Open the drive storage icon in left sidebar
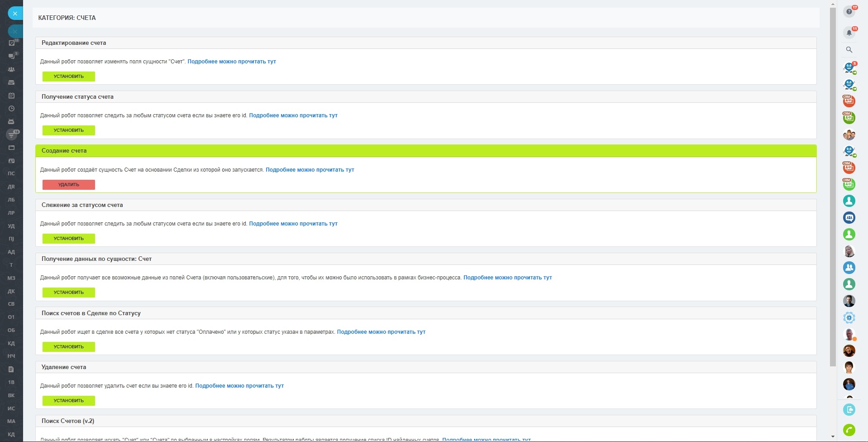868x442 pixels. click(x=12, y=82)
